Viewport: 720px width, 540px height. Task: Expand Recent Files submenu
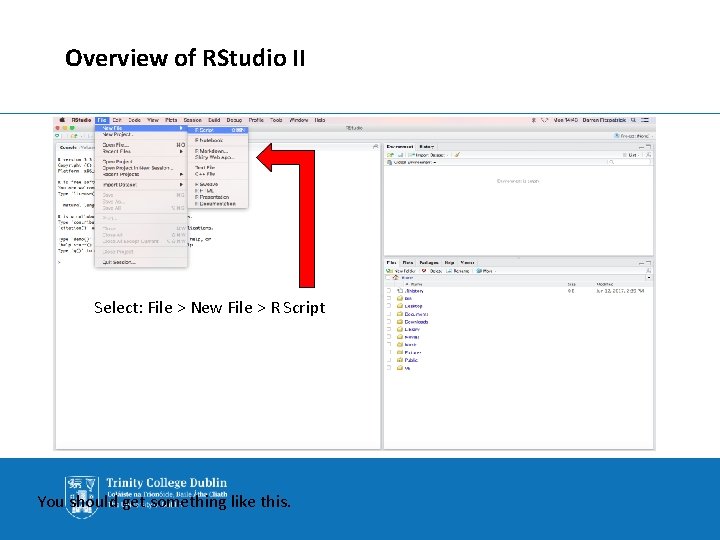click(x=141, y=151)
